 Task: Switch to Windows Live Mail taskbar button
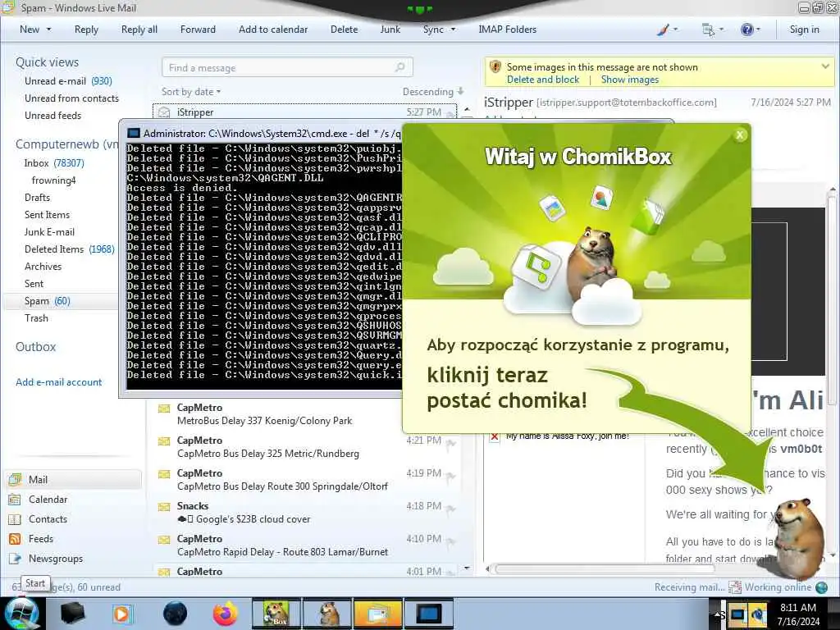(x=377, y=614)
